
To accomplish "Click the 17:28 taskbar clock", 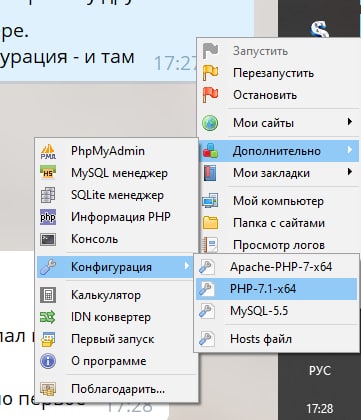I will (x=319, y=408).
